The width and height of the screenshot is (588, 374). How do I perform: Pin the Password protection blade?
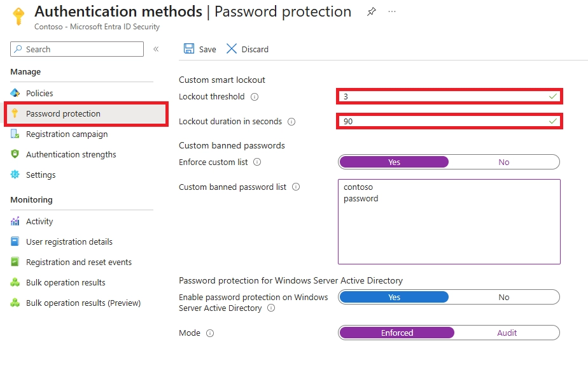[x=371, y=11]
